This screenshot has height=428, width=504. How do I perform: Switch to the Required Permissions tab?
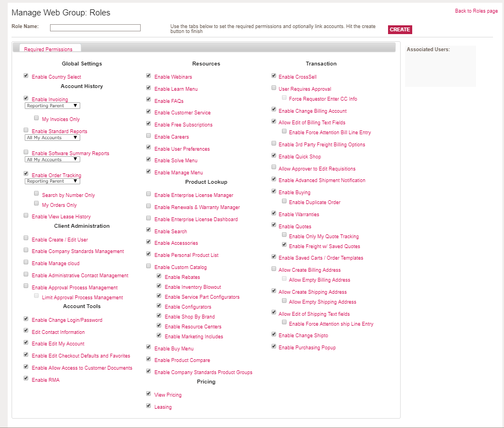(48, 50)
